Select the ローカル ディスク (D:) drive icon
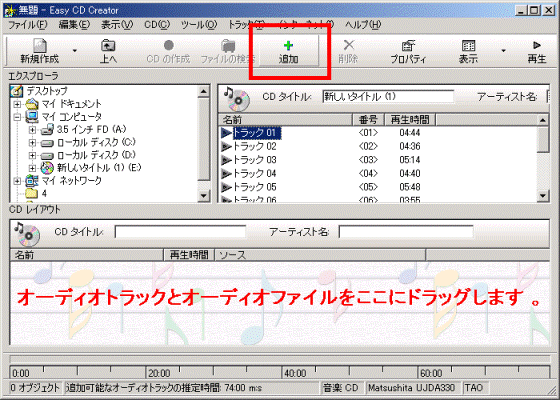 coord(47,156)
